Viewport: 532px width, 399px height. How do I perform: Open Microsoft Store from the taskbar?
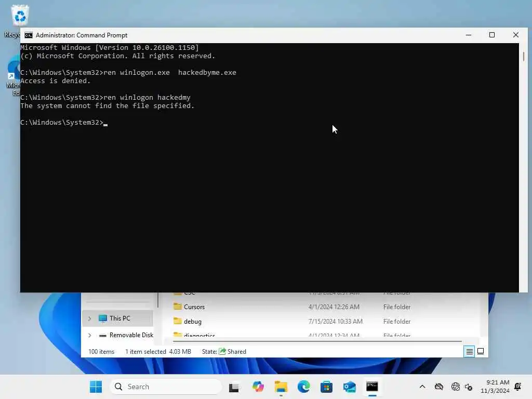coord(326,387)
